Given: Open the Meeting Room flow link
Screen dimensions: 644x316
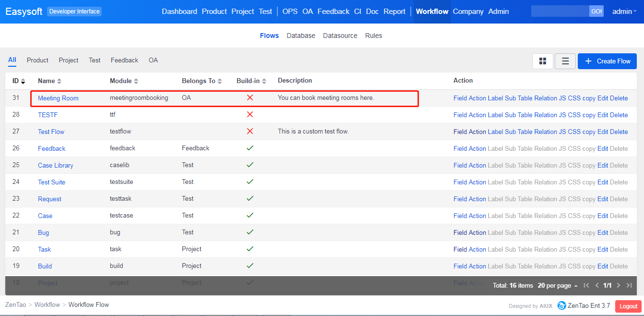Looking at the screenshot, I should click(58, 98).
